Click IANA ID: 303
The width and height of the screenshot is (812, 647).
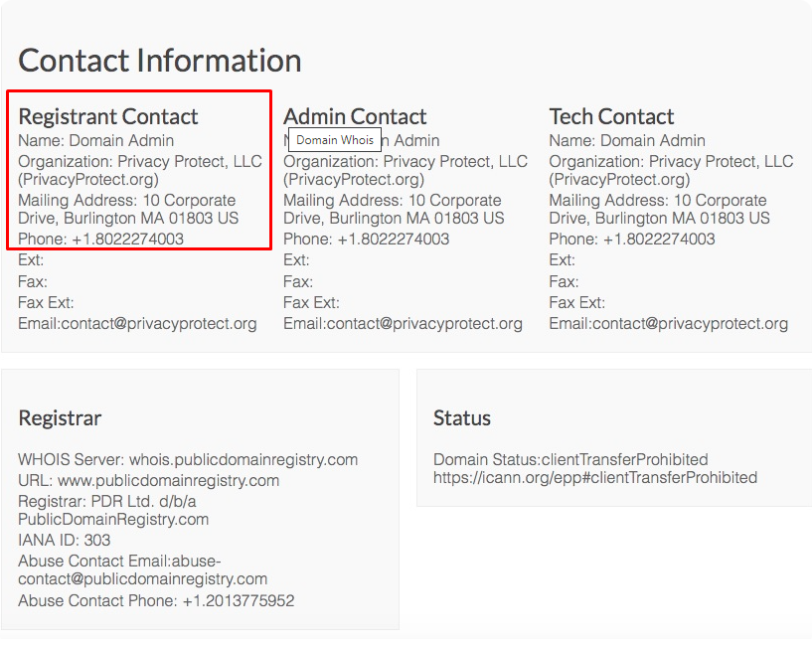(x=65, y=541)
